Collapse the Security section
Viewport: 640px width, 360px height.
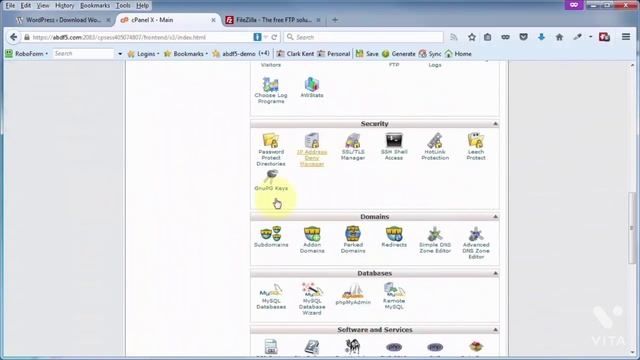tap(495, 124)
